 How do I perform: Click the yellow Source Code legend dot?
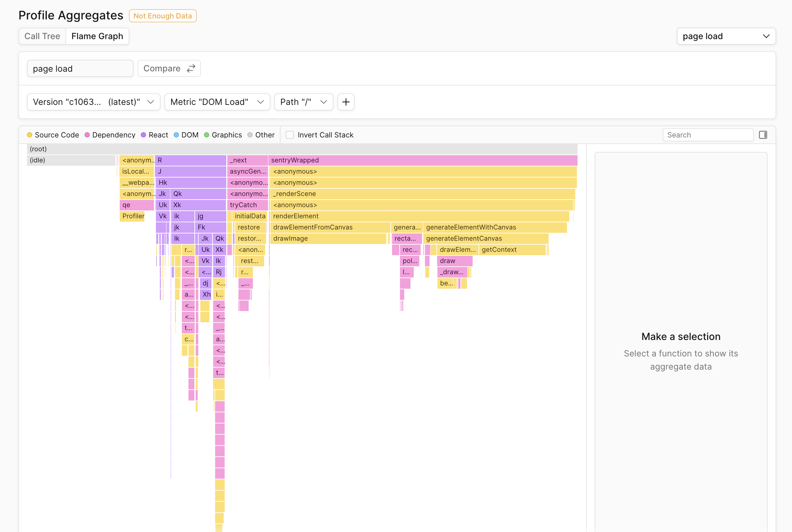click(x=30, y=135)
